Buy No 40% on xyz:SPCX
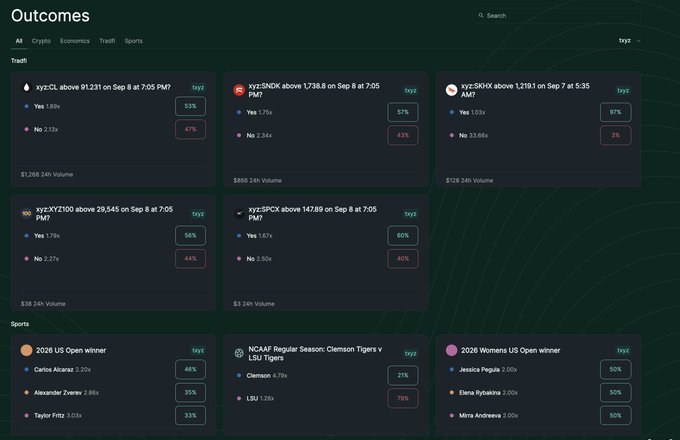Image resolution: width=680 pixels, height=440 pixels. [x=403, y=258]
